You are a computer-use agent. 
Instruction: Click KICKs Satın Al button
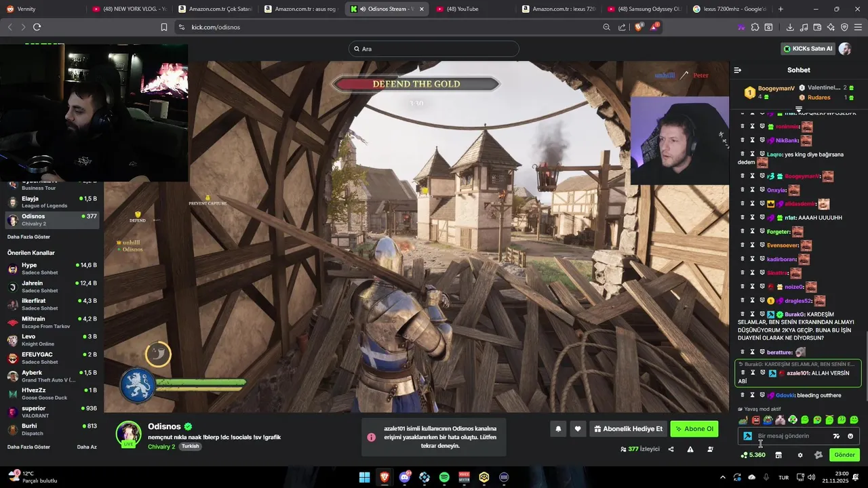pyautogui.click(x=808, y=49)
